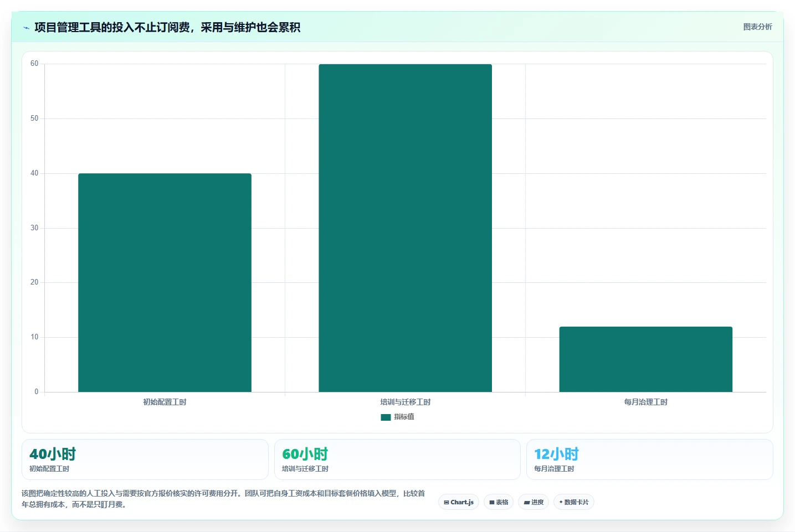Screen dimensions: 795x532
Task: Click the x-axis label 培训与迁移工时
Action: [x=405, y=402]
